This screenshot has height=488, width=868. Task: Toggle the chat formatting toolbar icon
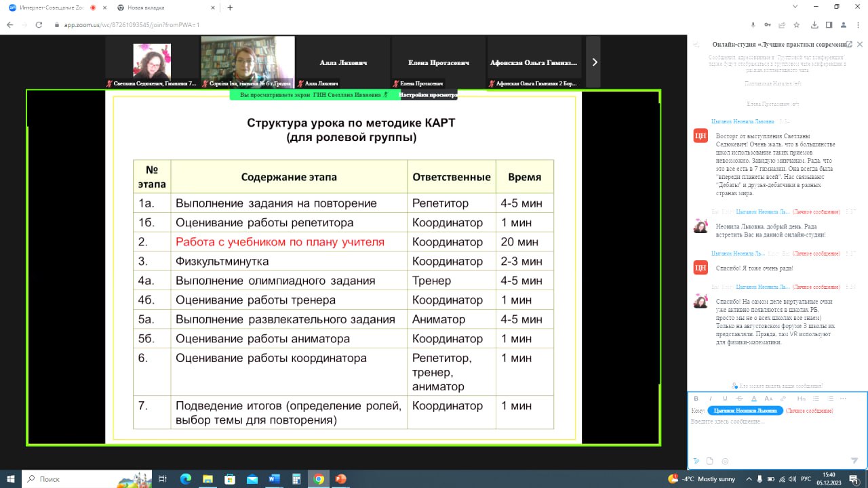coord(696,461)
